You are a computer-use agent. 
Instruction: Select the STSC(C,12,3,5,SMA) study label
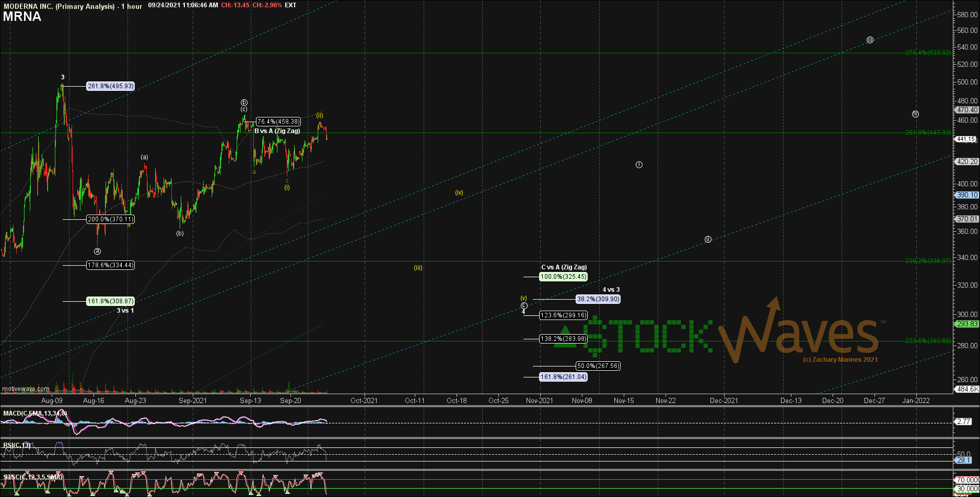33,477
